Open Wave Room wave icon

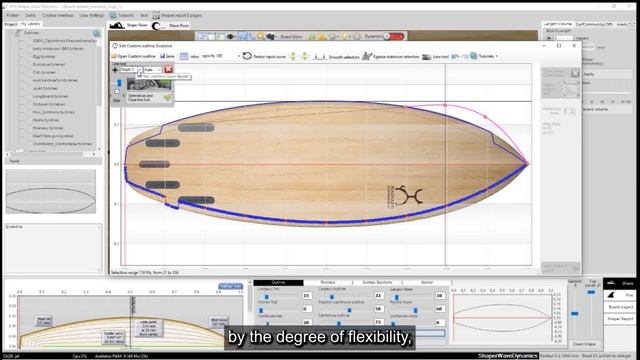[x=157, y=26]
